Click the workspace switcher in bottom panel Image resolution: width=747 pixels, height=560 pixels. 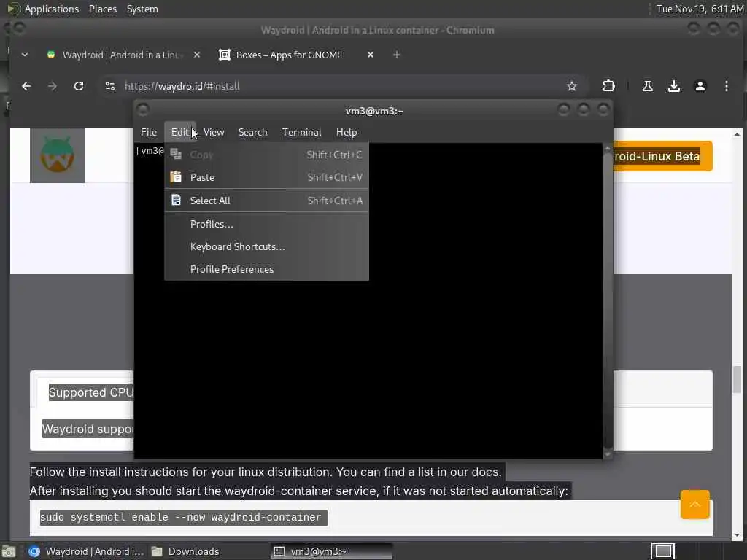click(x=662, y=551)
